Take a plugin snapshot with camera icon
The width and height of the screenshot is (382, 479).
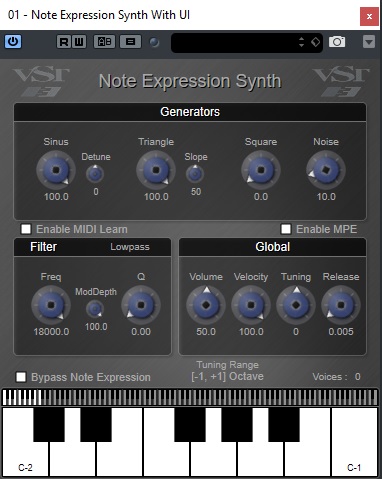pyautogui.click(x=337, y=42)
